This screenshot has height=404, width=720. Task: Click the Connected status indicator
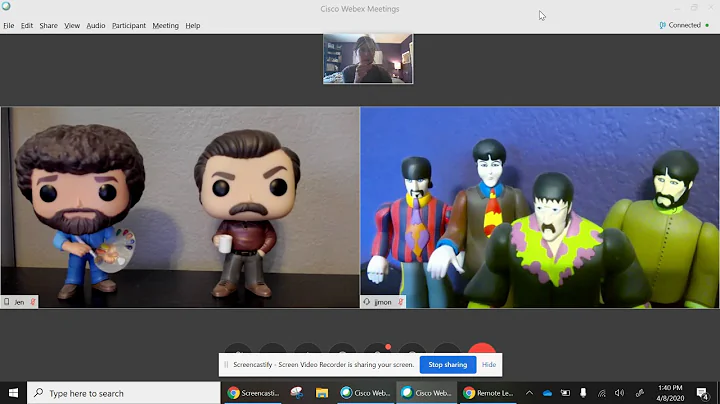click(x=684, y=25)
